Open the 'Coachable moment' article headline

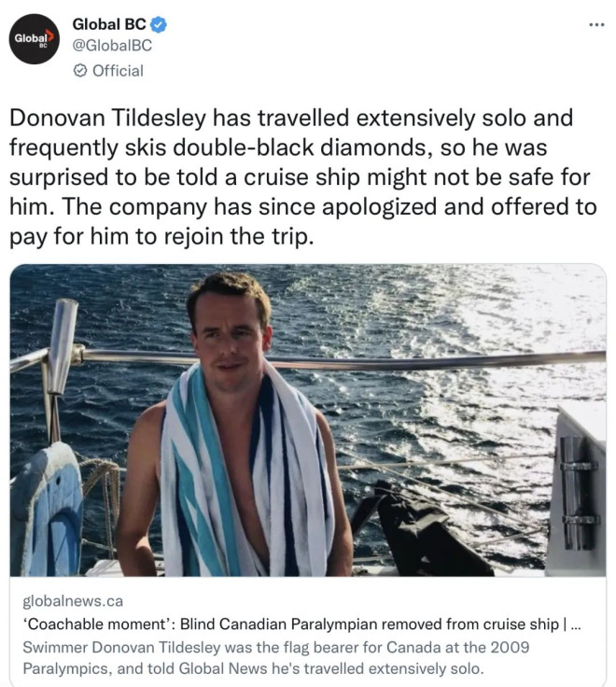click(x=280, y=624)
